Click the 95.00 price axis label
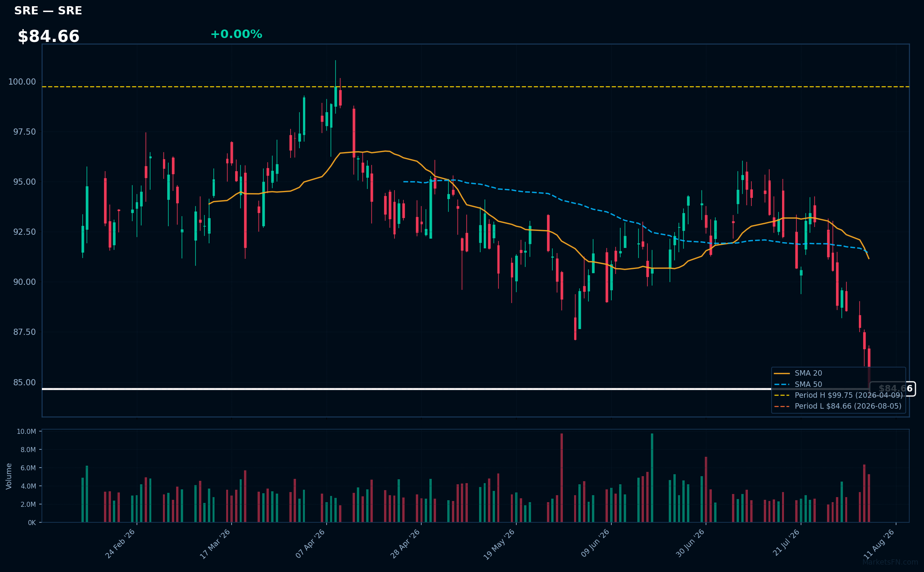The width and height of the screenshot is (924, 572). click(24, 182)
